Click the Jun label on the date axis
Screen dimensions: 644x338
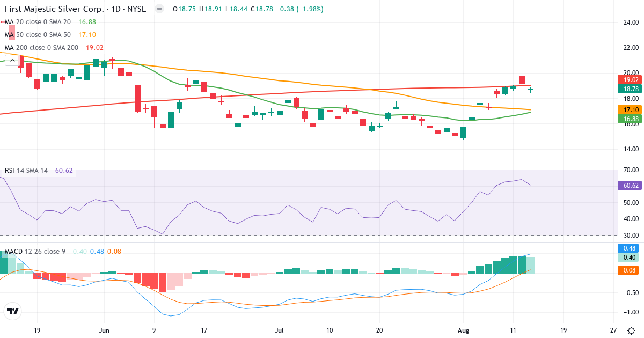pyautogui.click(x=104, y=330)
